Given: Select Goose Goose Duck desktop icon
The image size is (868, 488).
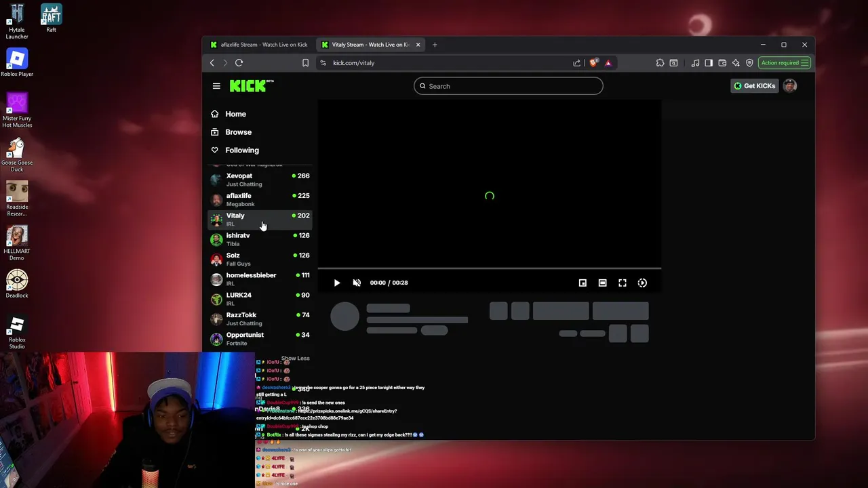Looking at the screenshot, I should tap(17, 155).
